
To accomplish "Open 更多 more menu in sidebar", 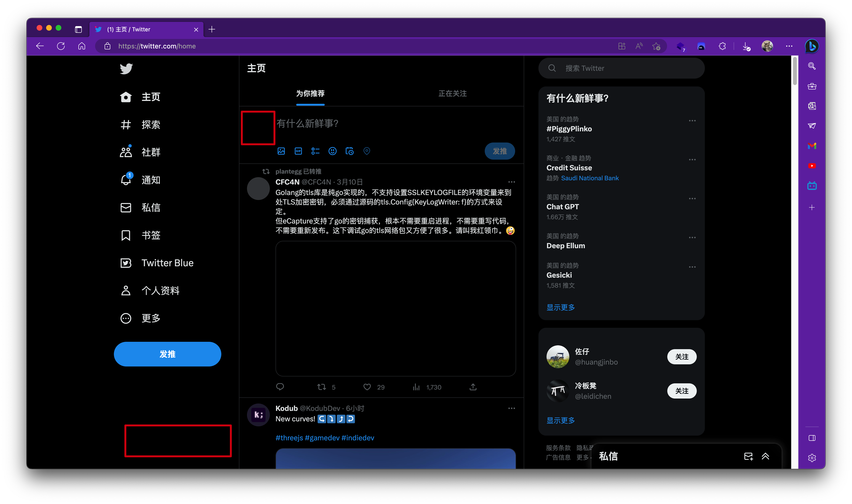I will (140, 318).
